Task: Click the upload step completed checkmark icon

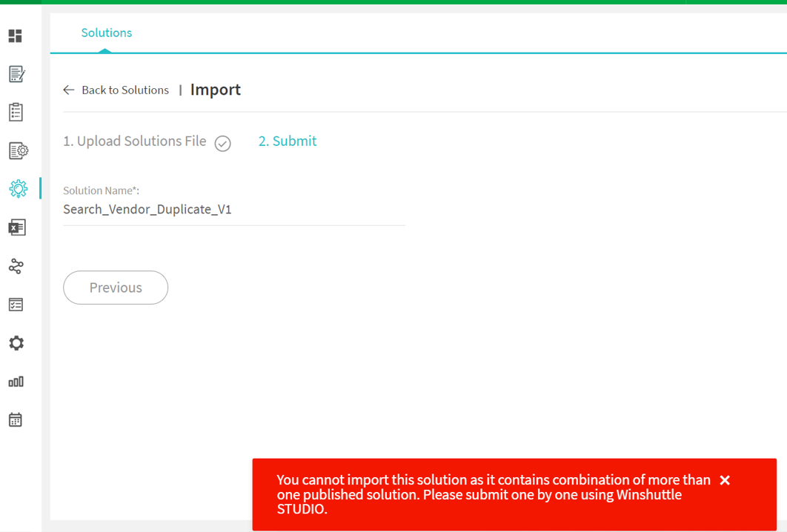Action: pyautogui.click(x=223, y=144)
